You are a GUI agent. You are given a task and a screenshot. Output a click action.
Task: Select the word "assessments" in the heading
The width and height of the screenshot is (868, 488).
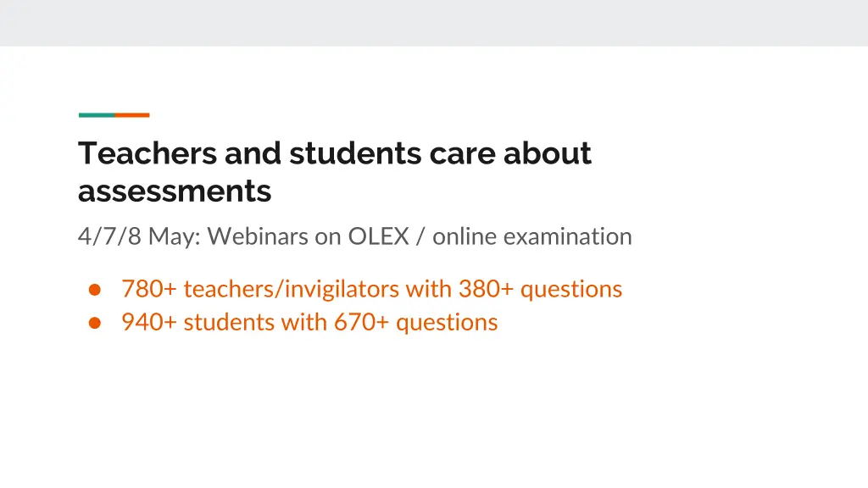tap(175, 191)
